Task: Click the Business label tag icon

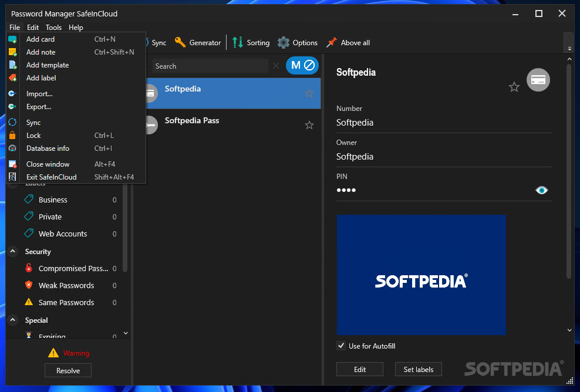Action: tap(29, 200)
